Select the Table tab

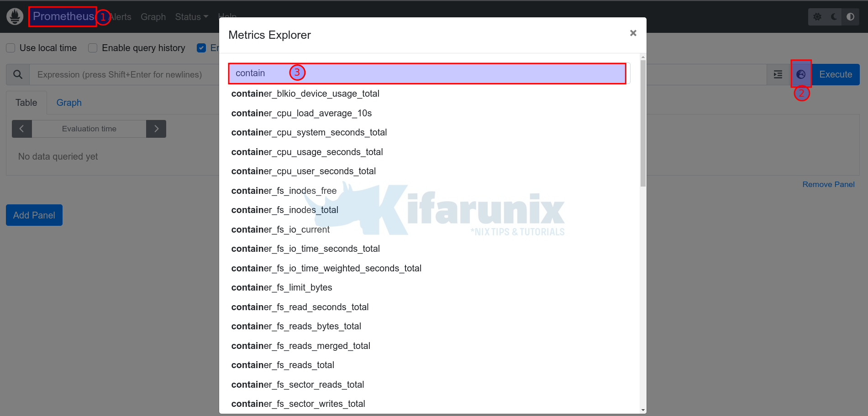pos(26,103)
